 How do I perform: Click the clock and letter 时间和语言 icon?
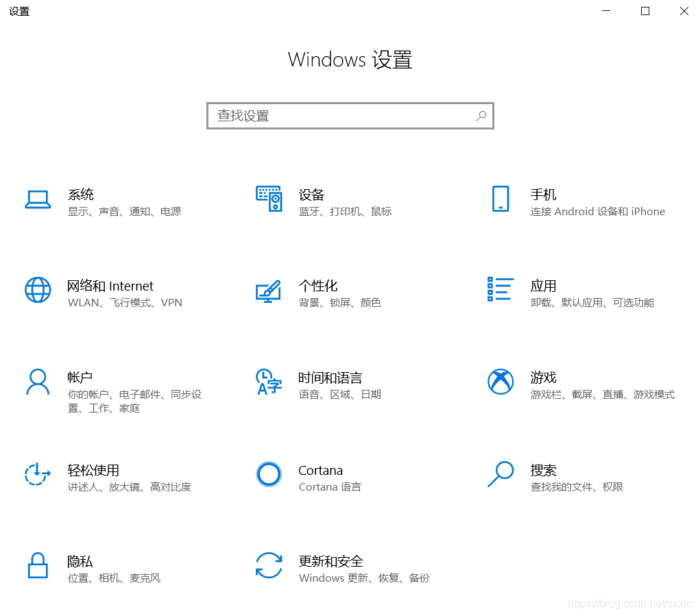(269, 382)
